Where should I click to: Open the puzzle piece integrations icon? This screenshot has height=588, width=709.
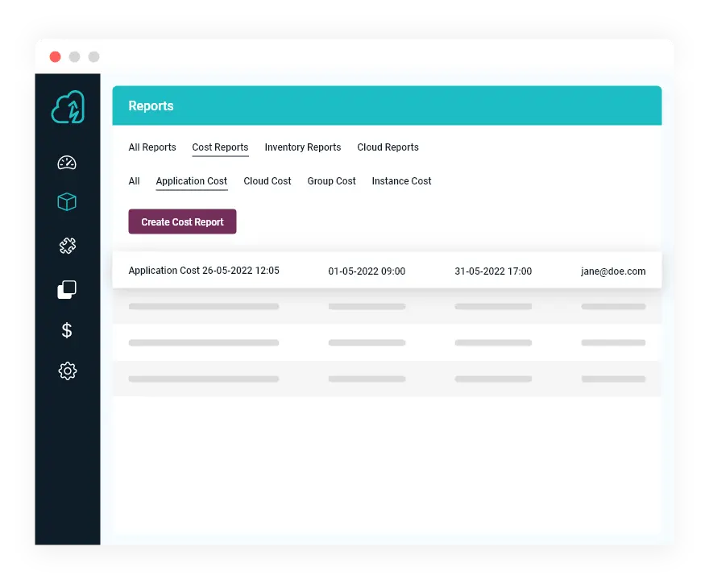(68, 245)
